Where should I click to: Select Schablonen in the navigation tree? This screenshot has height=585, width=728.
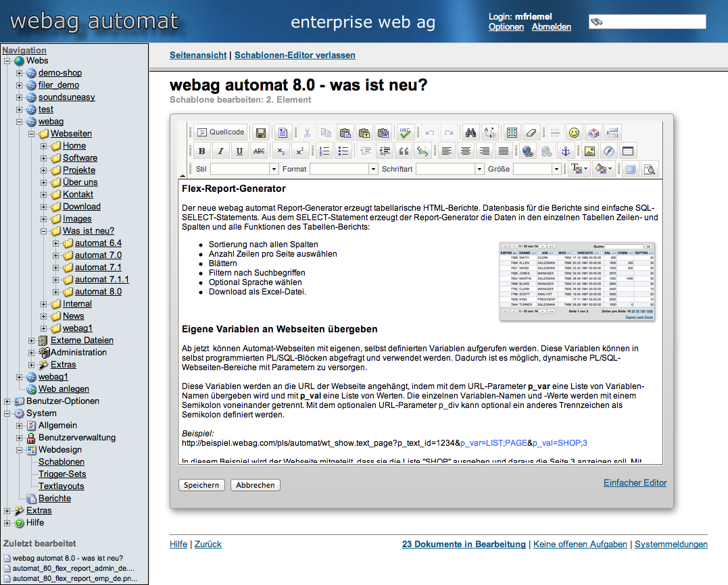pos(62,461)
